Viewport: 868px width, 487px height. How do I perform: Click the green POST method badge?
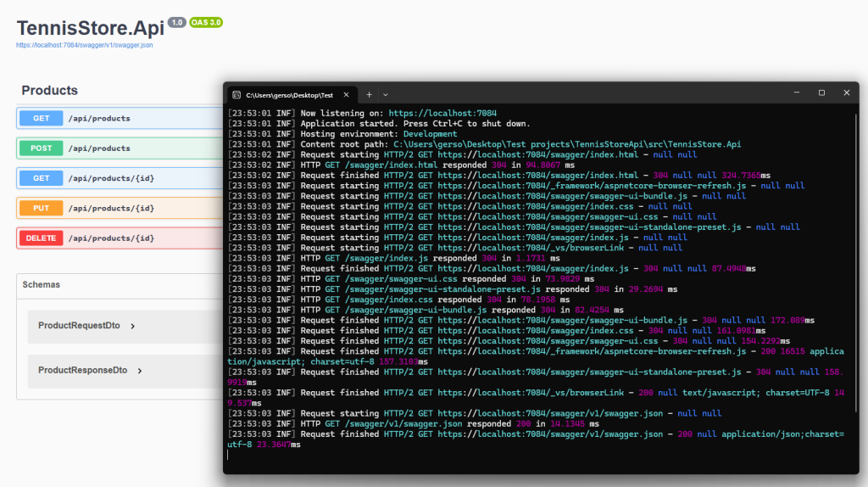click(41, 148)
